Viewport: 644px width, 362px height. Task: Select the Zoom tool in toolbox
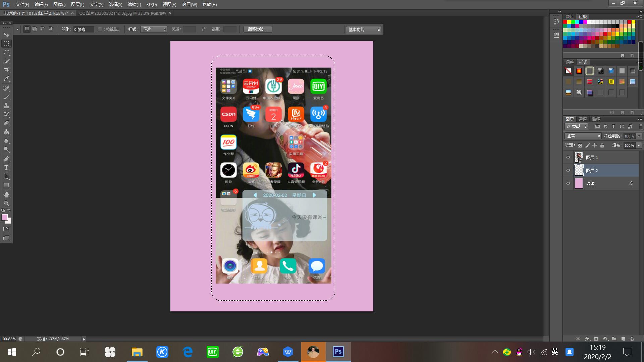tap(6, 203)
